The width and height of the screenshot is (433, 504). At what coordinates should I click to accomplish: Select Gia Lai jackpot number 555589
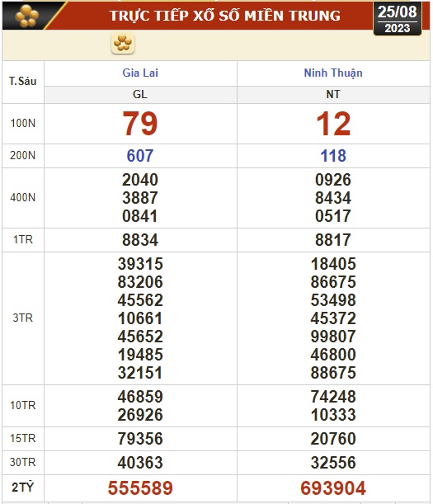tap(140, 488)
